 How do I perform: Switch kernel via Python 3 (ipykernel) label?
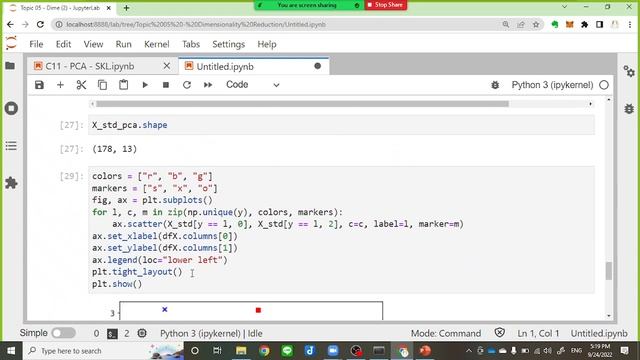552,85
